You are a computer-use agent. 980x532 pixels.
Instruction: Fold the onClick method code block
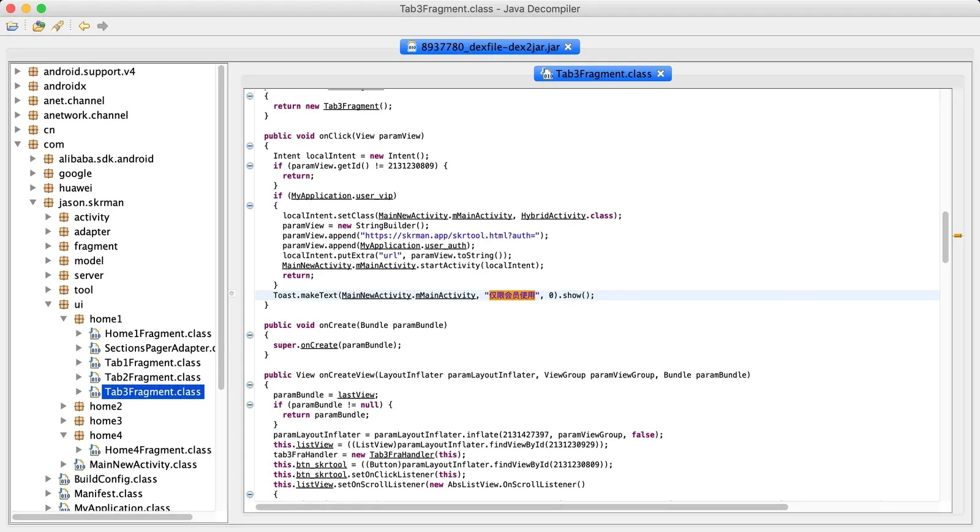250,146
